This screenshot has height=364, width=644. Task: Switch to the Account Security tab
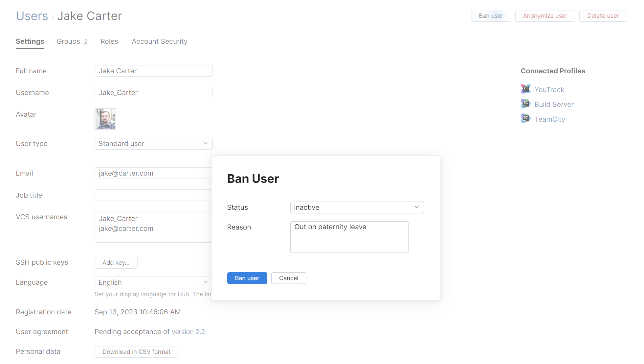(159, 41)
